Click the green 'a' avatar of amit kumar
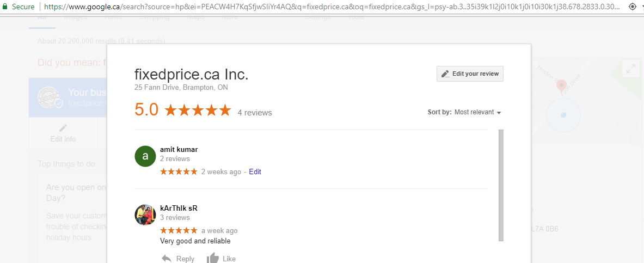Image resolution: width=644 pixels, height=263 pixels. [145, 156]
